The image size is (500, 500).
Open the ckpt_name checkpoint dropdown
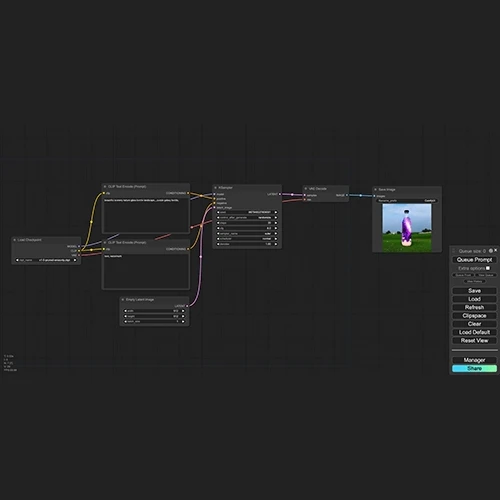click(46, 260)
